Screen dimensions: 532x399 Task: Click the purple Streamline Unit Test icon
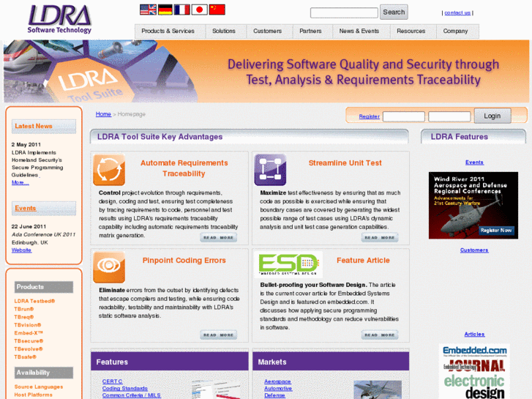(271, 170)
